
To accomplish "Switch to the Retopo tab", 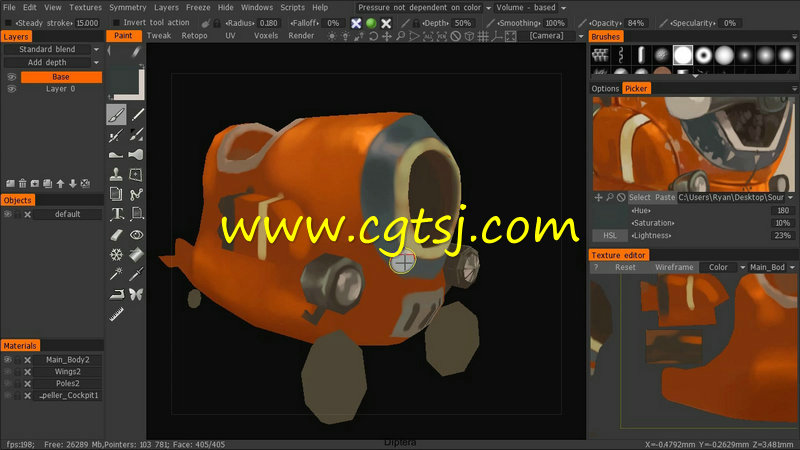I will (194, 36).
